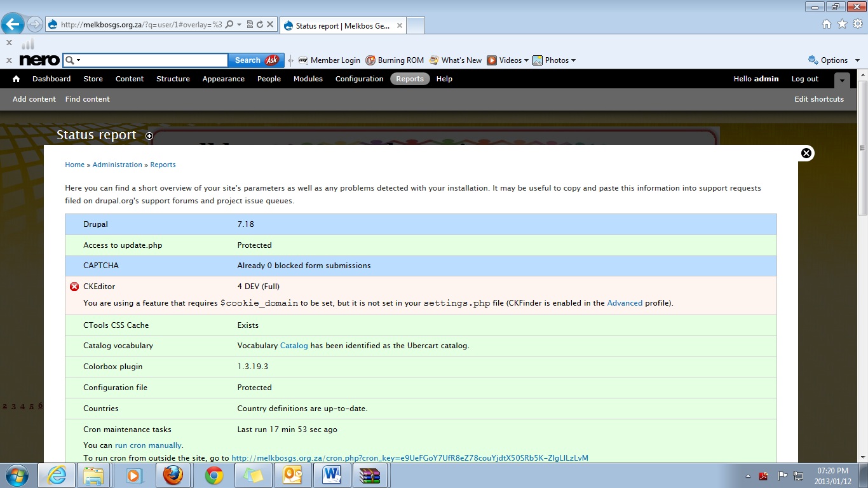Image resolution: width=868 pixels, height=488 pixels.
Task: Go to Drupal admin home icon
Action: point(16,79)
